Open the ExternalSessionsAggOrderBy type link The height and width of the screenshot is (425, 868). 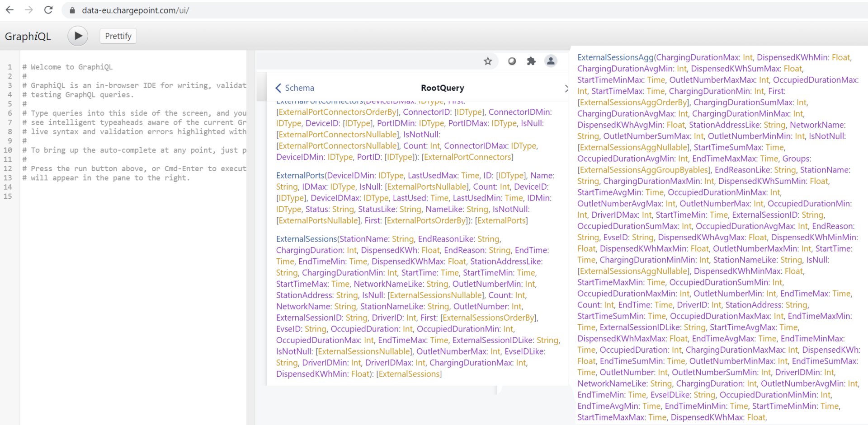click(633, 103)
